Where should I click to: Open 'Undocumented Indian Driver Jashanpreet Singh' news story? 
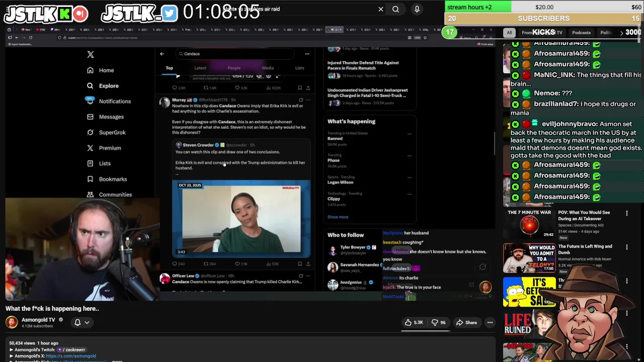tap(368, 93)
